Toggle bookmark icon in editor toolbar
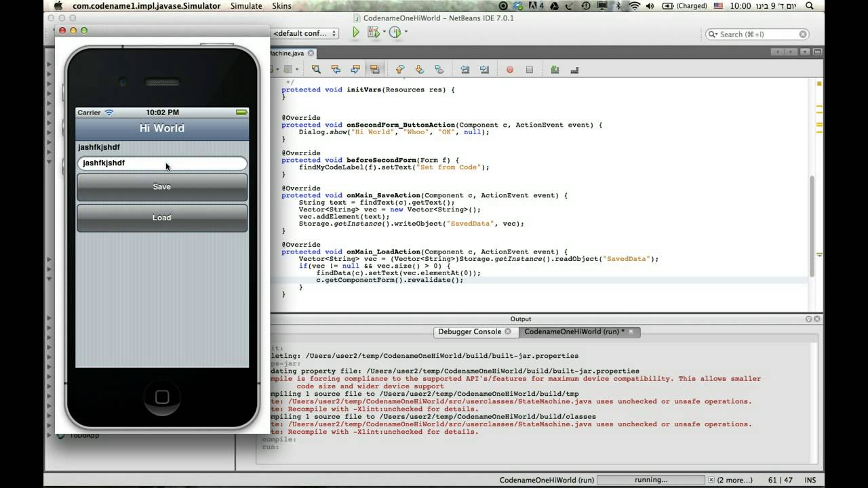 pos(439,69)
